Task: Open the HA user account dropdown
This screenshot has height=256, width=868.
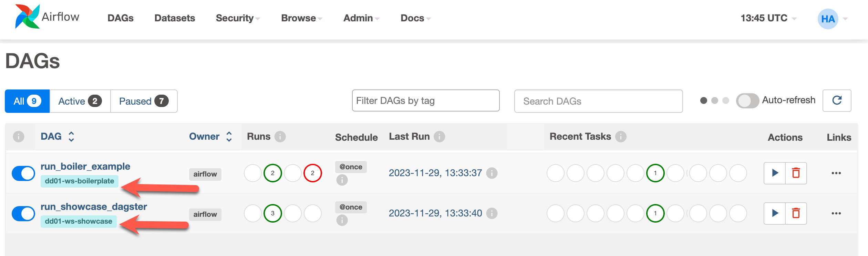Action: [x=829, y=19]
